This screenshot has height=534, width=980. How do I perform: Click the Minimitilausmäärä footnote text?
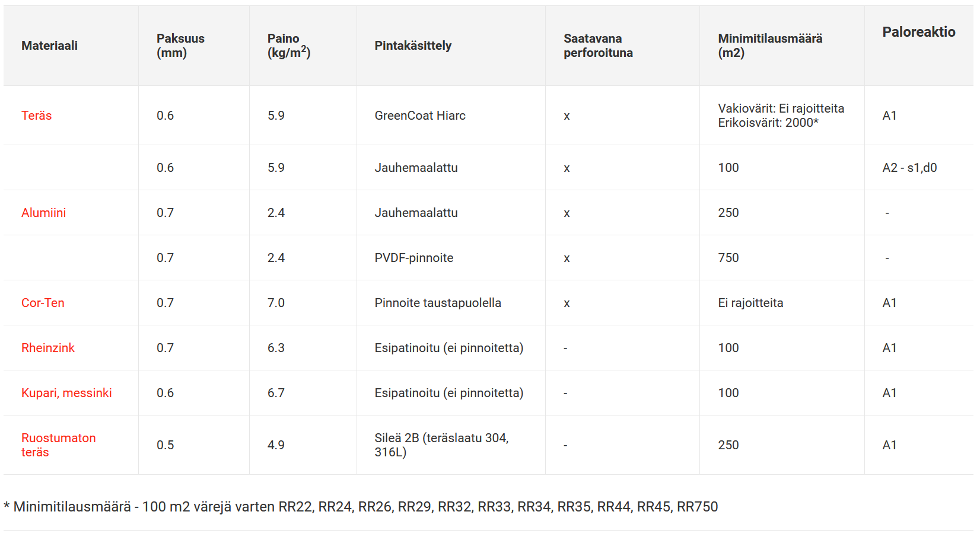tap(361, 507)
